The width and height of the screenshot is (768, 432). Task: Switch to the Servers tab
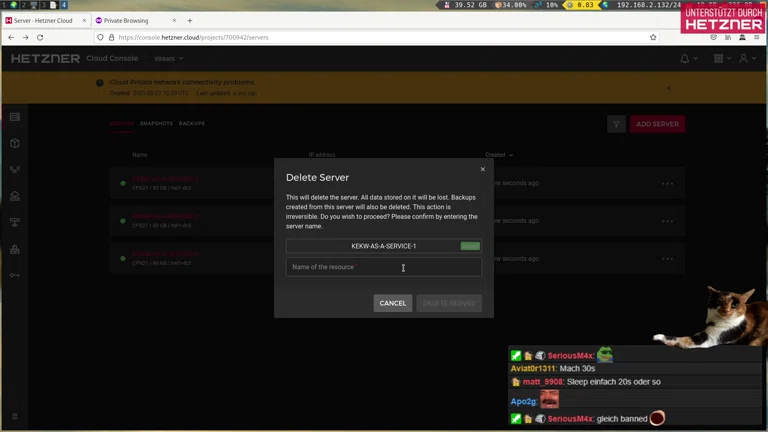(121, 123)
